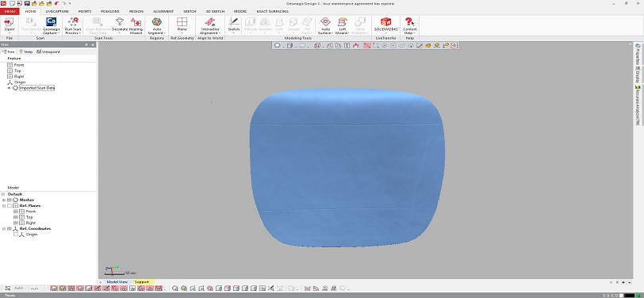Expand the Imported Scan Data node
Viewport: 644px width, 298px height.
tap(9, 88)
